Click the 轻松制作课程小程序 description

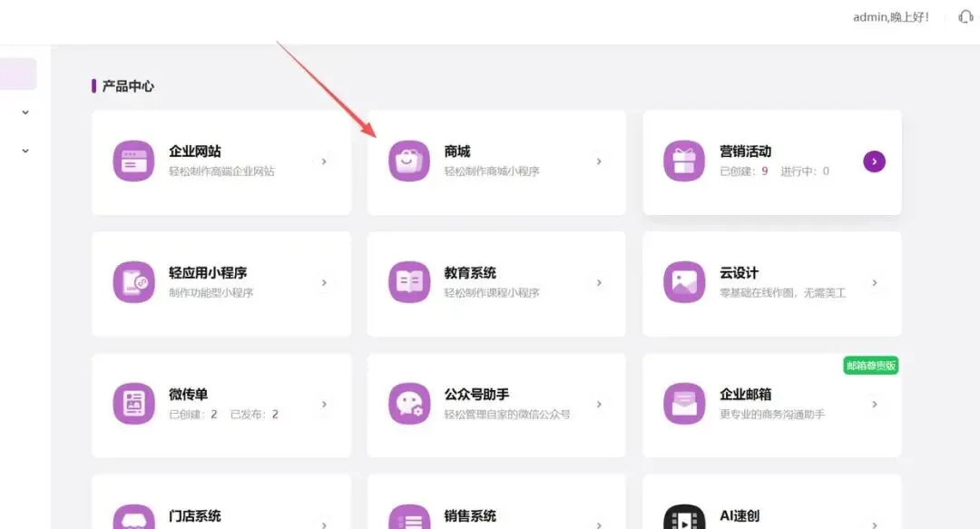492,293
